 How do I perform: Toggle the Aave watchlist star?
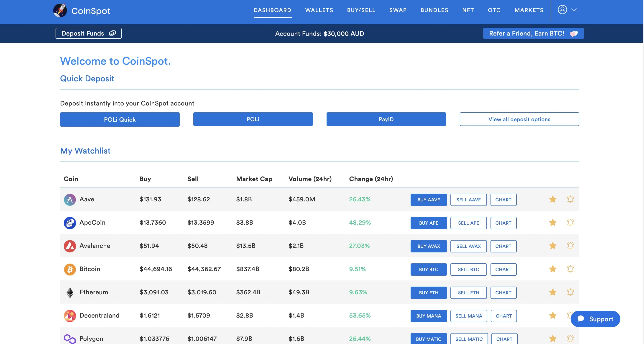[x=552, y=199]
